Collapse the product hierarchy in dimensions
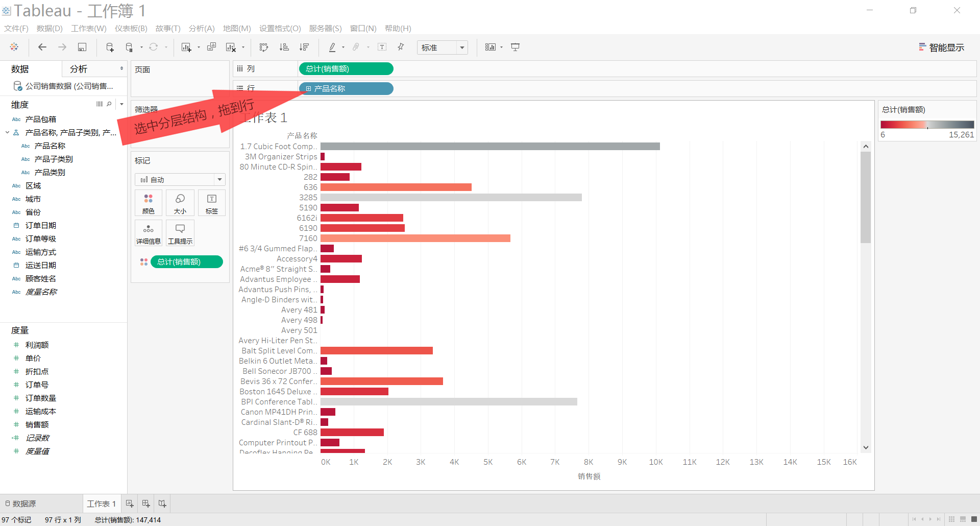Viewport: 980px width, 526px height. point(7,132)
